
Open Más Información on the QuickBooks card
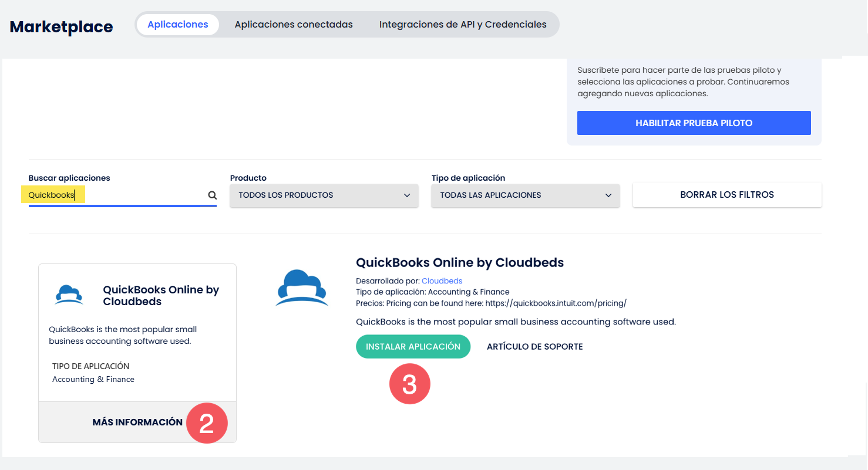[x=137, y=422]
